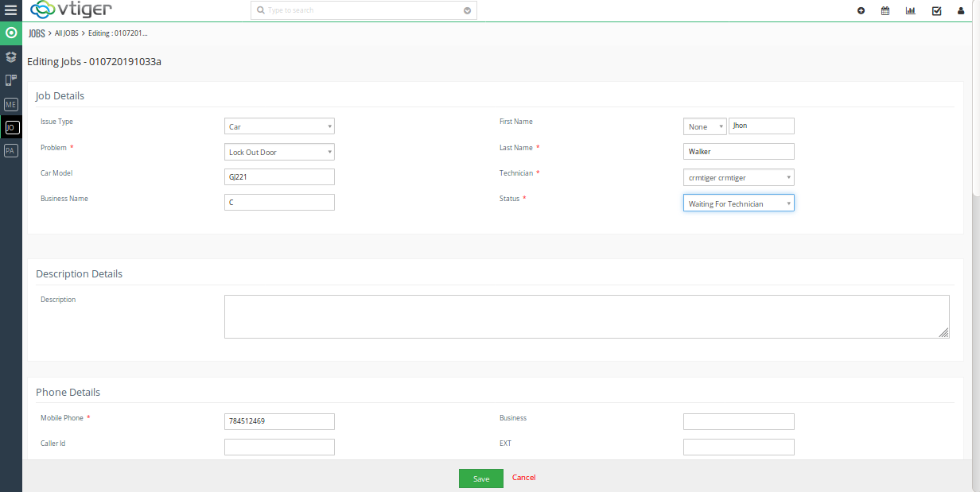Click the quick create plus icon
The width and height of the screenshot is (980, 492).
pyautogui.click(x=861, y=11)
